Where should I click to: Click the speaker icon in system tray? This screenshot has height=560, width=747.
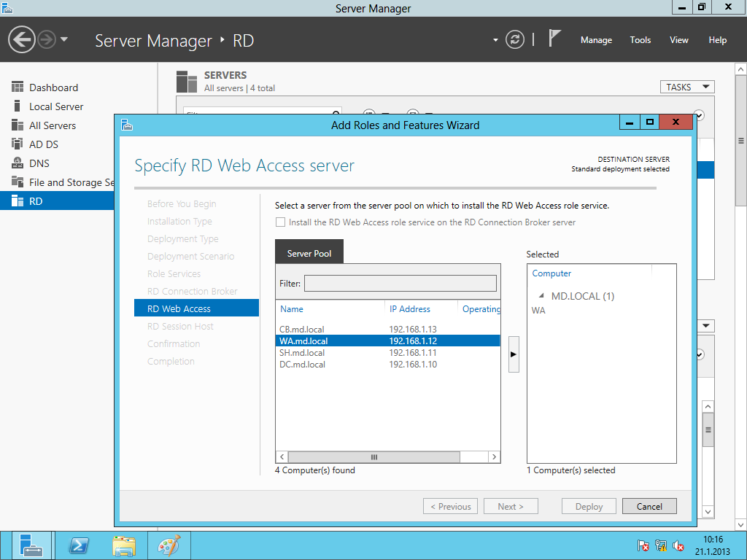click(x=678, y=545)
